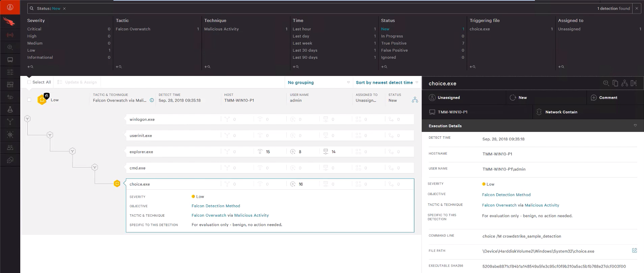Click the copy icon in choice.exe panel header
Image resolution: width=644 pixels, height=273 pixels.
615,83
